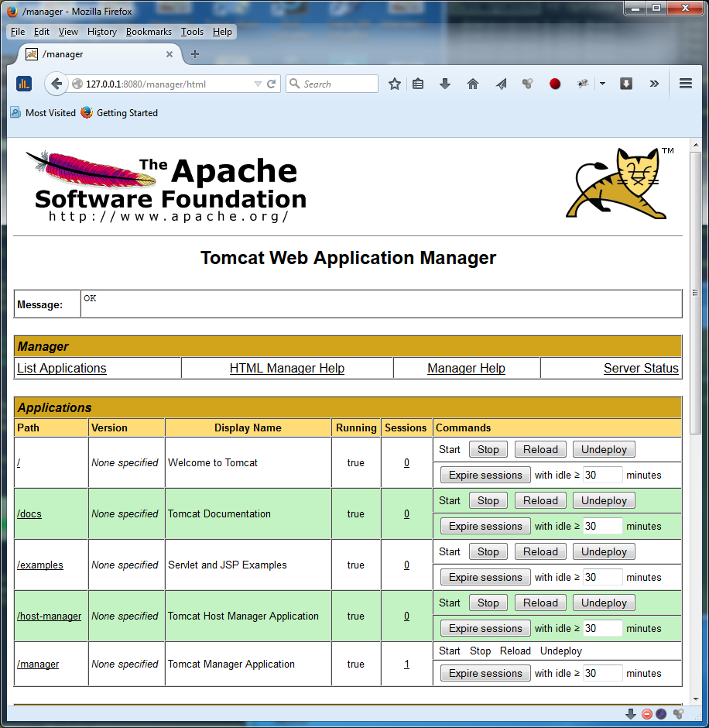The width and height of the screenshot is (709, 728).
Task: Click the red circle toolbar icon
Action: [555, 84]
